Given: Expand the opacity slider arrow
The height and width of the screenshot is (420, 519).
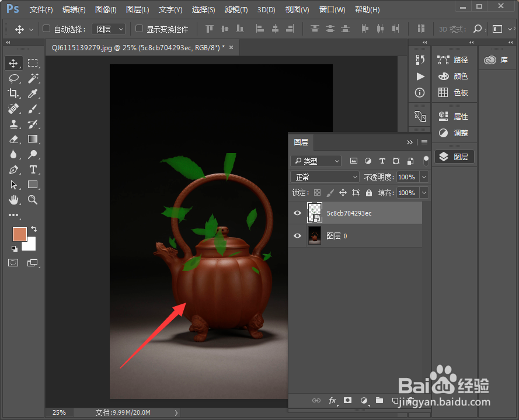Looking at the screenshot, I should pyautogui.click(x=424, y=177).
